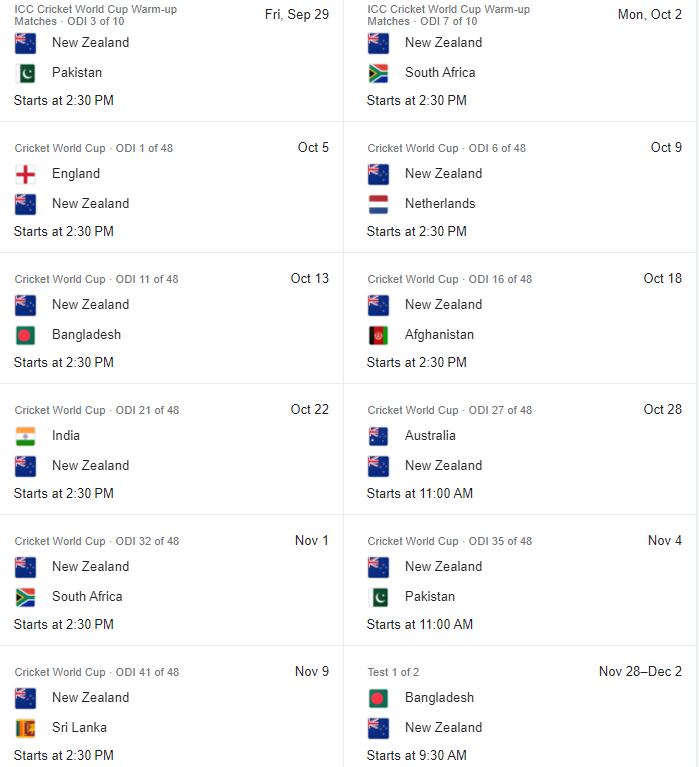Click Pakistan flag in Sep 29 warm-up match
The width and height of the screenshot is (699, 767).
(25, 73)
